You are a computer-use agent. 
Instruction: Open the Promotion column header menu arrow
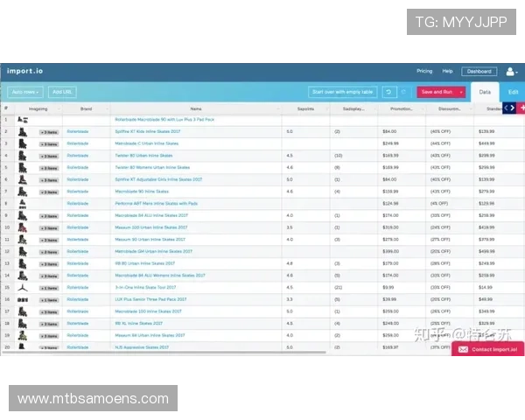pos(423,108)
